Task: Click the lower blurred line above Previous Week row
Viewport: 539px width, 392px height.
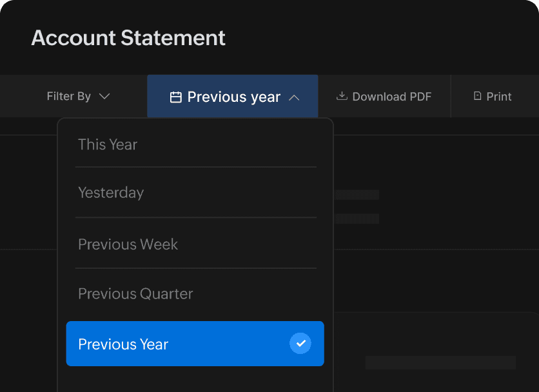Action: click(357, 219)
